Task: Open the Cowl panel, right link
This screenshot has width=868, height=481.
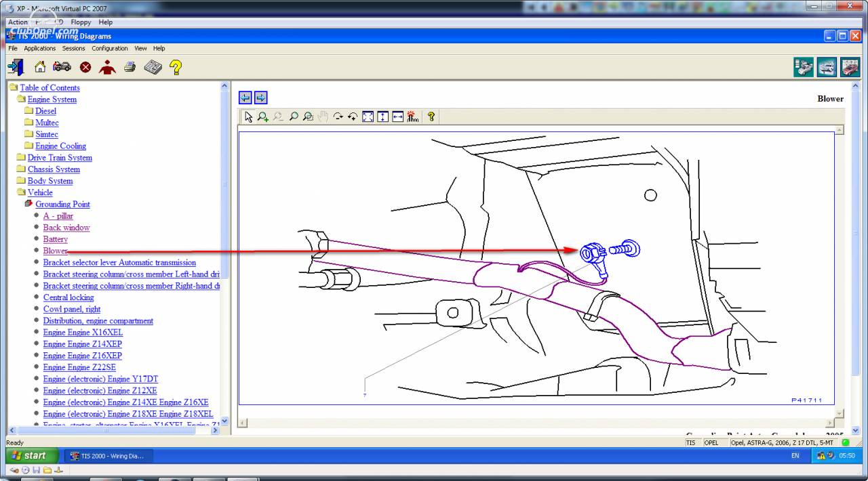Action: (x=72, y=309)
